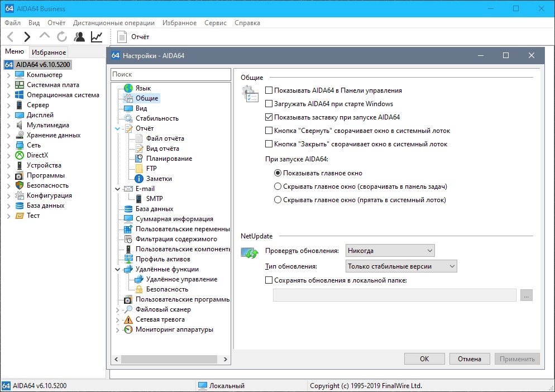The width and height of the screenshot is (555, 392).
Task: Click the Forward navigation arrow in toolbar
Action: click(27, 36)
